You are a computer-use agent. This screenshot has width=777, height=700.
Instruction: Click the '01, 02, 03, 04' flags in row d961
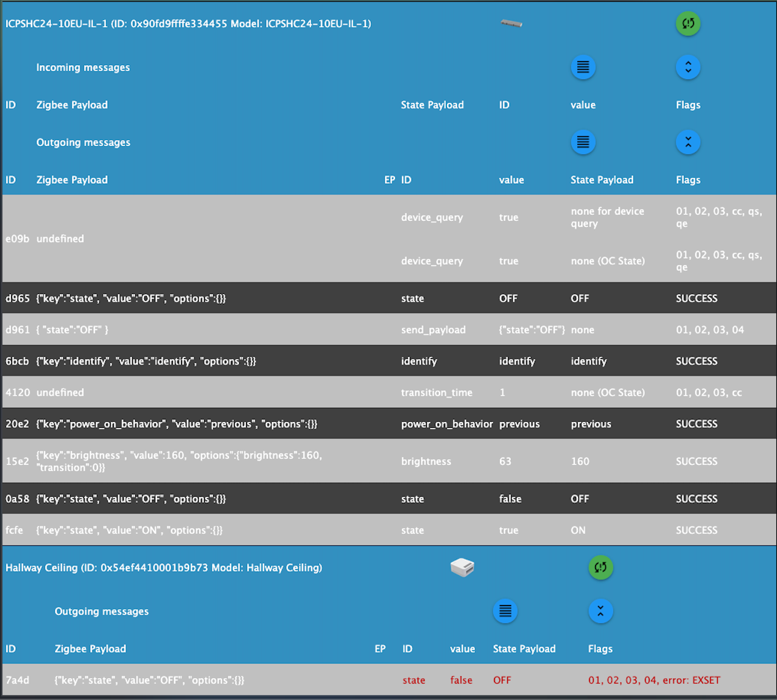tap(710, 330)
